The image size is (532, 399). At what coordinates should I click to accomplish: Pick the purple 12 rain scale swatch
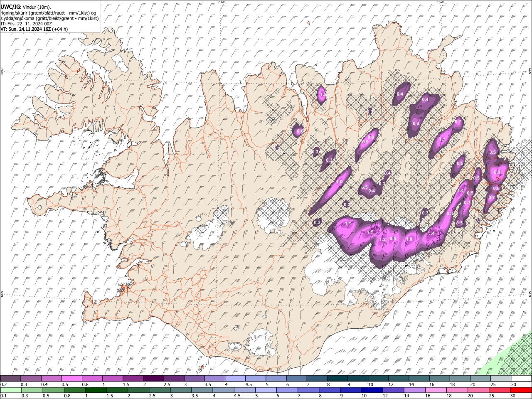click(393, 390)
